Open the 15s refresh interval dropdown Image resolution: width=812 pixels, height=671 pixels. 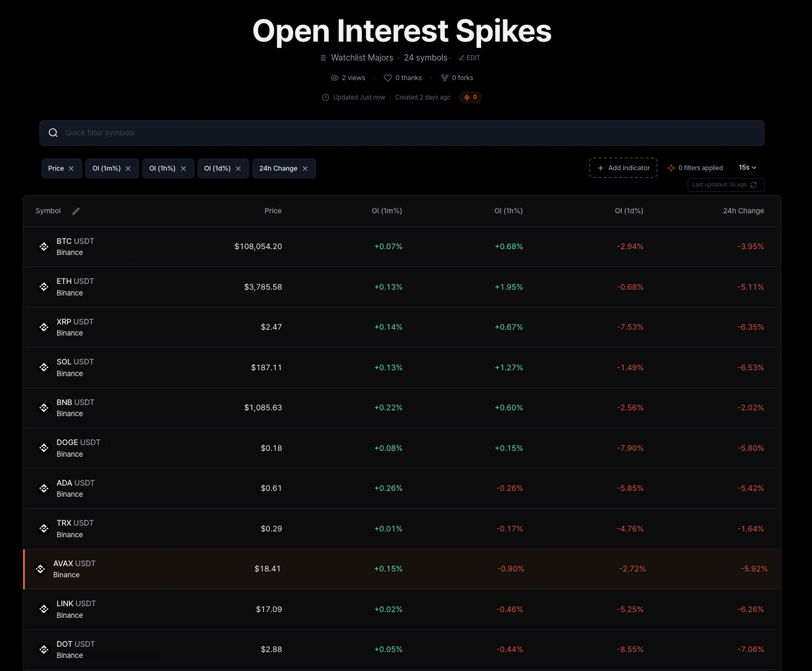coord(748,167)
